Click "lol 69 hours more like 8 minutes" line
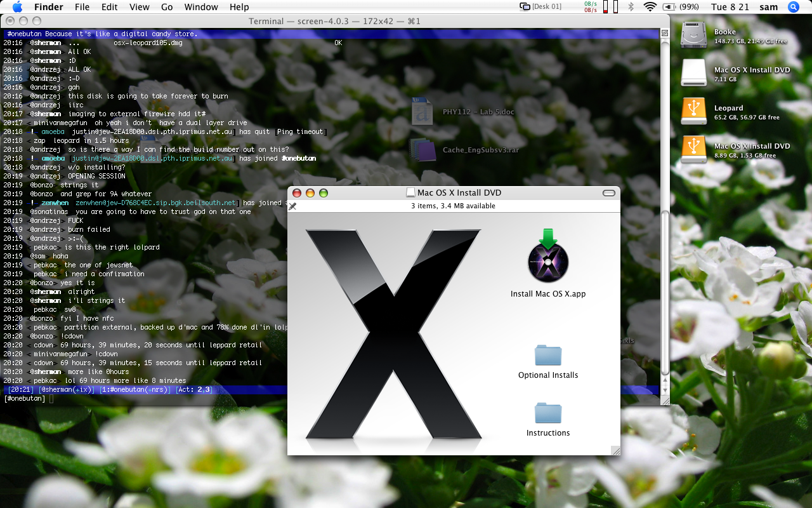 pyautogui.click(x=125, y=380)
